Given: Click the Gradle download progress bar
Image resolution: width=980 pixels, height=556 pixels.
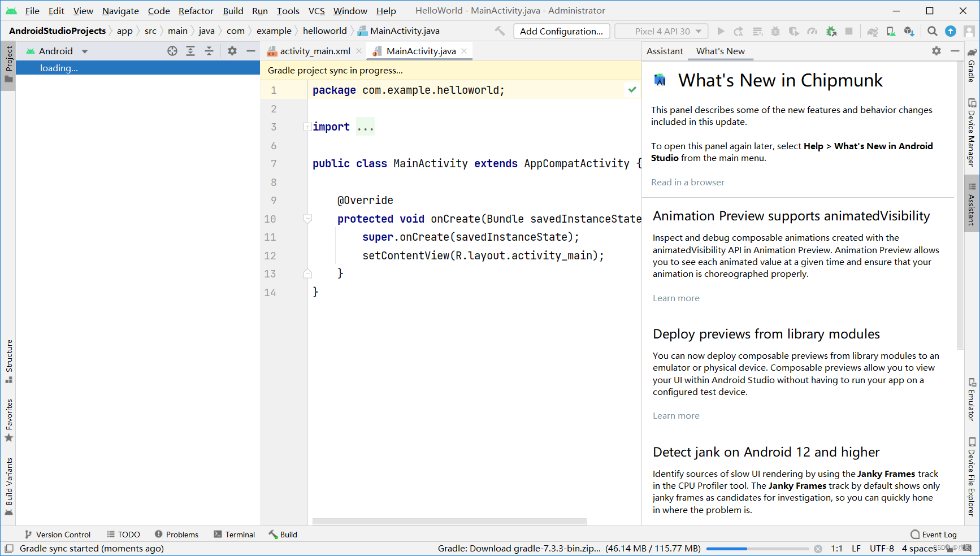Looking at the screenshot, I should (758, 548).
